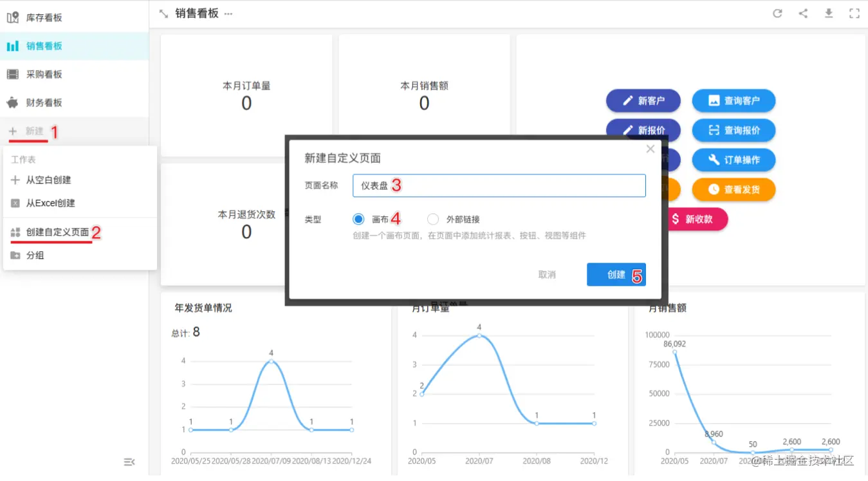
Task: Click the 创建 button in dialog
Action: tap(616, 274)
